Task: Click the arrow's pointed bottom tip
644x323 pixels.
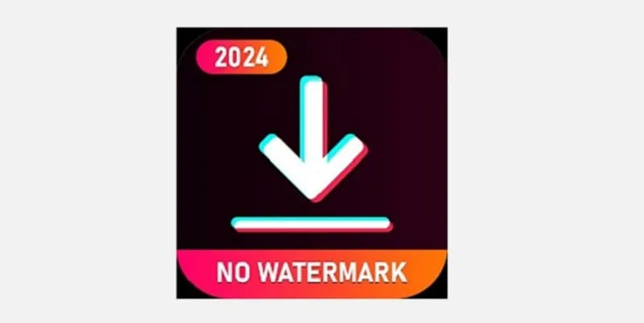Action: 314,193
